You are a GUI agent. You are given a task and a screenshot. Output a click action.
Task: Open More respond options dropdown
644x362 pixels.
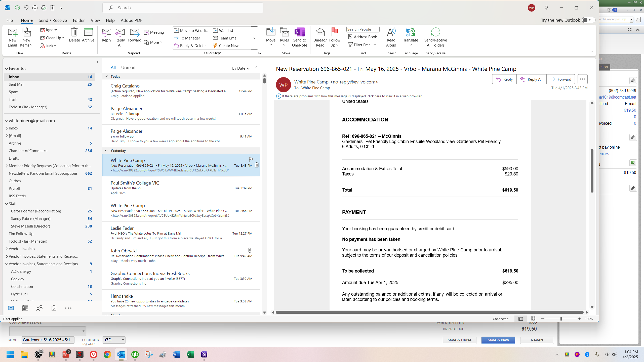tap(153, 42)
